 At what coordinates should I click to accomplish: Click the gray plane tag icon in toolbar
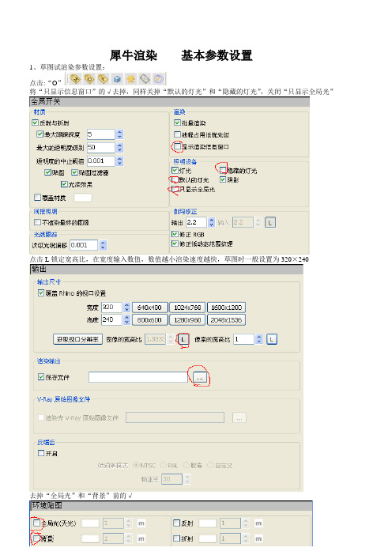coord(145,78)
